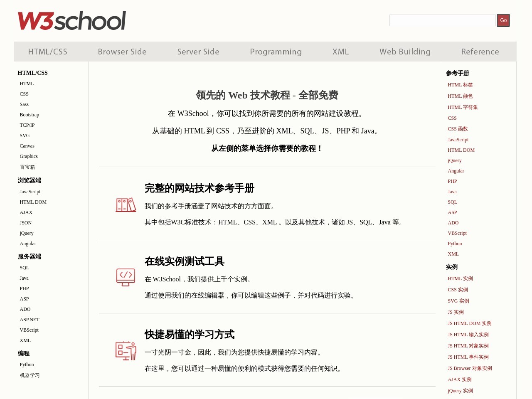The width and height of the screenshot is (532, 399).
Task: Open Python reference in right sidebar
Action: coord(455,244)
